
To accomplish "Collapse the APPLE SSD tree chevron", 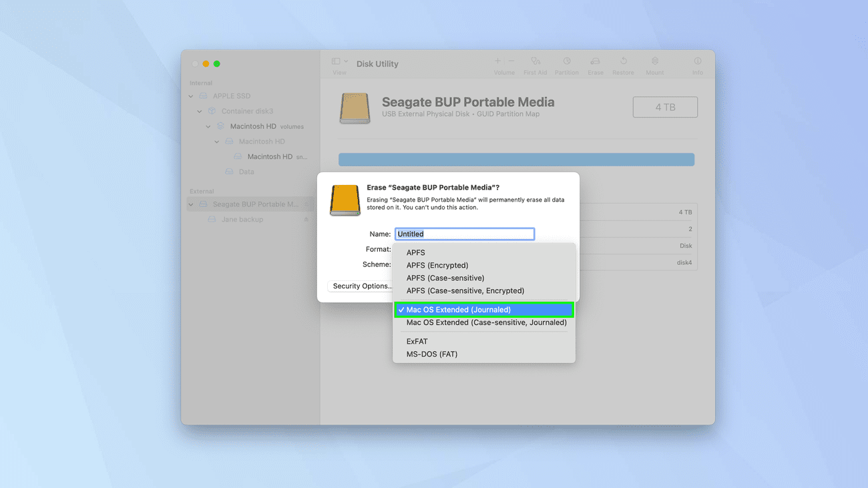I will pyautogui.click(x=191, y=96).
